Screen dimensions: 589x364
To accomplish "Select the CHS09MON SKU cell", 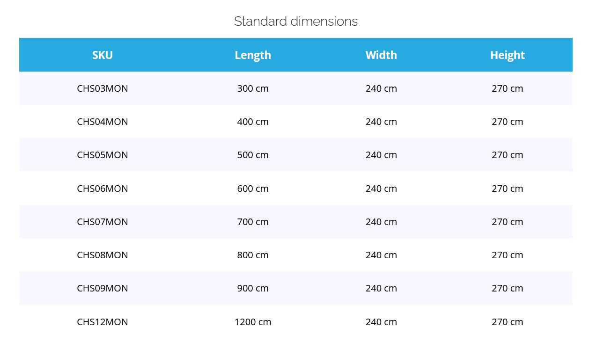I will click(103, 288).
